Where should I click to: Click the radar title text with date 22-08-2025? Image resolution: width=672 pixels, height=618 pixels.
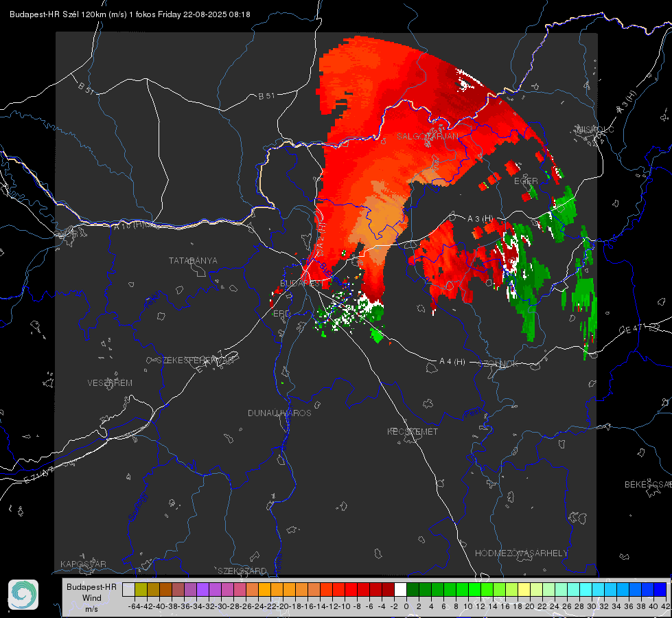130,14
